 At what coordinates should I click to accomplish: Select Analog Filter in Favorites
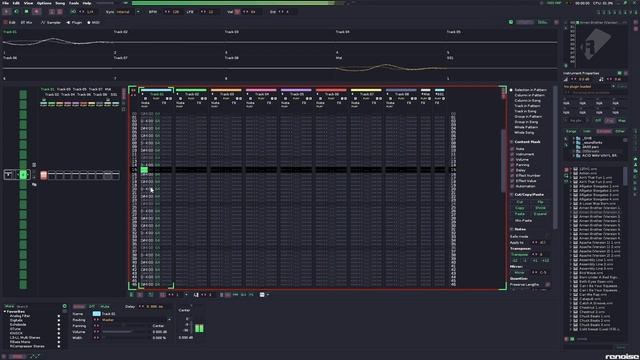point(20,316)
